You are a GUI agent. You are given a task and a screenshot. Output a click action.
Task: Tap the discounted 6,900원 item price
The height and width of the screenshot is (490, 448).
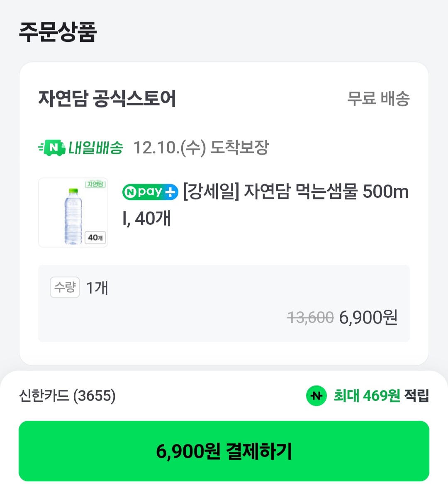368,318
